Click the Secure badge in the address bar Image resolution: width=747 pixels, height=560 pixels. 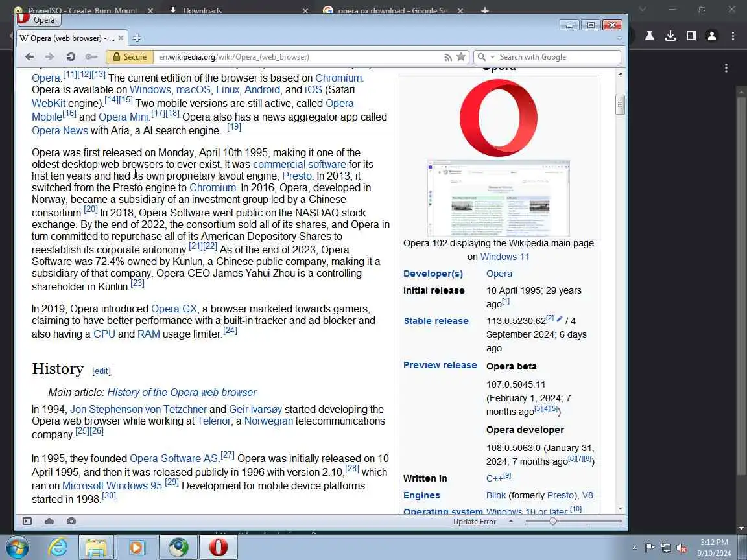pyautogui.click(x=130, y=56)
